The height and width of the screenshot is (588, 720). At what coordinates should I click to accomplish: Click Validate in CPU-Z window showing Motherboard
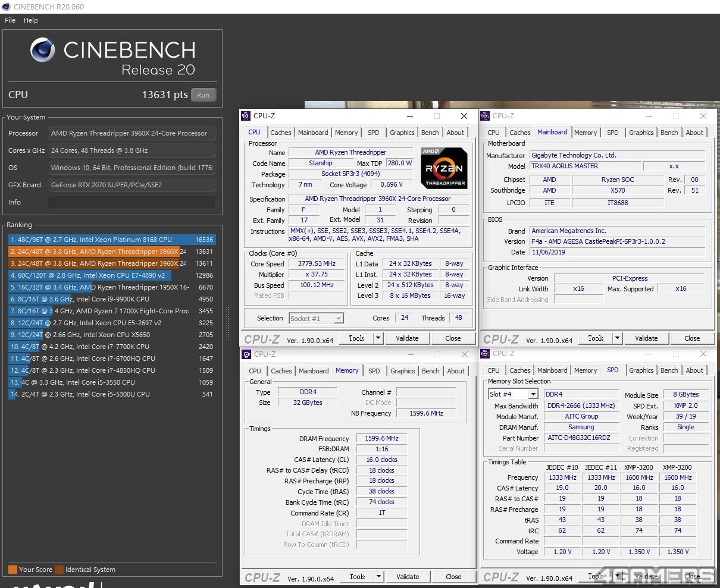646,338
